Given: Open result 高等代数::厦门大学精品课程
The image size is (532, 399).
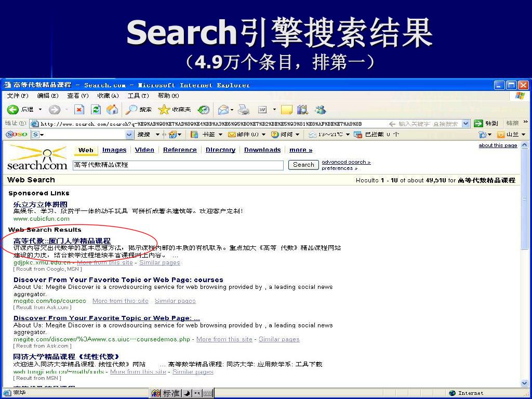Looking at the screenshot, I should [x=62, y=241].
